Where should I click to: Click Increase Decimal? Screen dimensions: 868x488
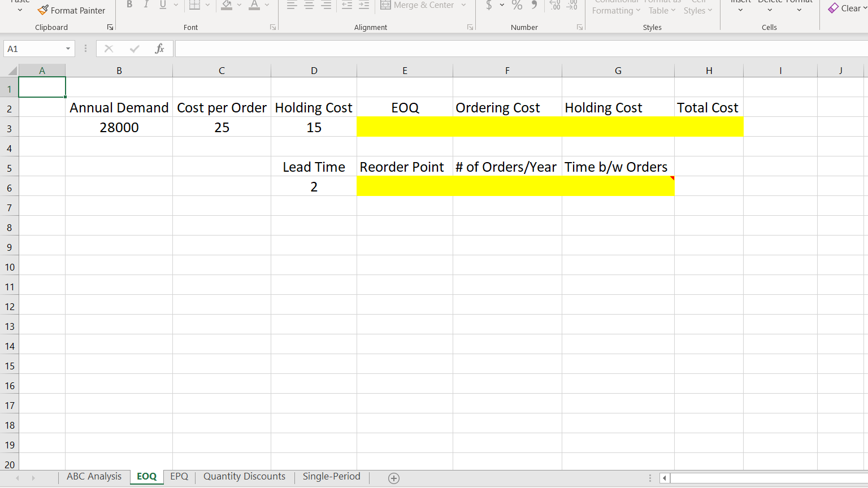[554, 6]
